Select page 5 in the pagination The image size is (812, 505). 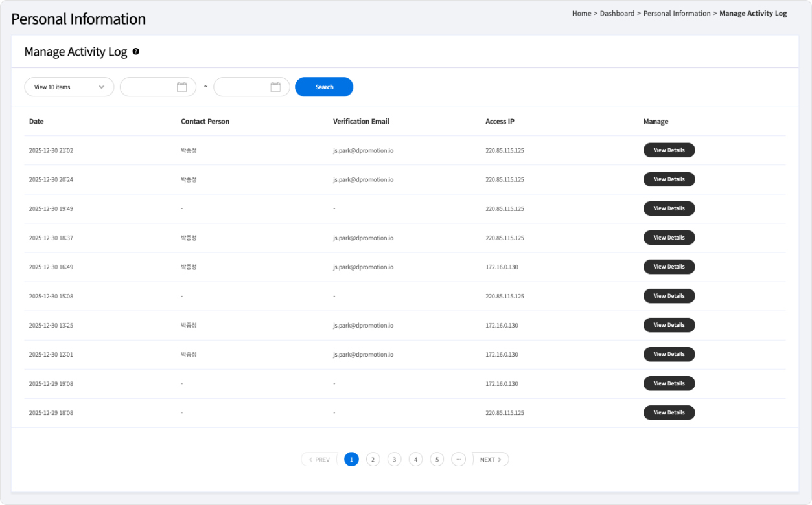pos(437,460)
